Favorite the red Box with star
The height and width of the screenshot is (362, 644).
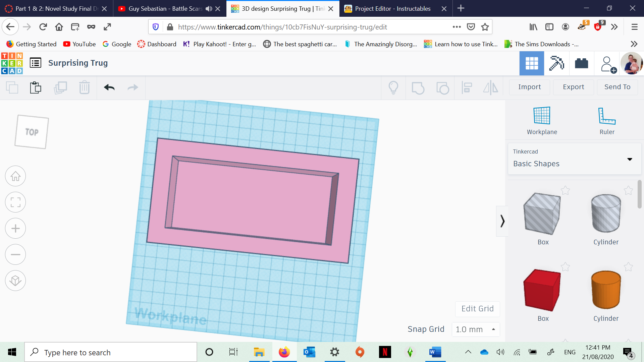coord(566,267)
